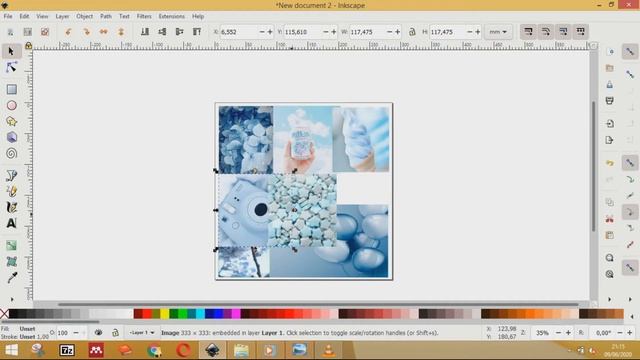
Task: Select the Text tool
Action: pos(11,223)
